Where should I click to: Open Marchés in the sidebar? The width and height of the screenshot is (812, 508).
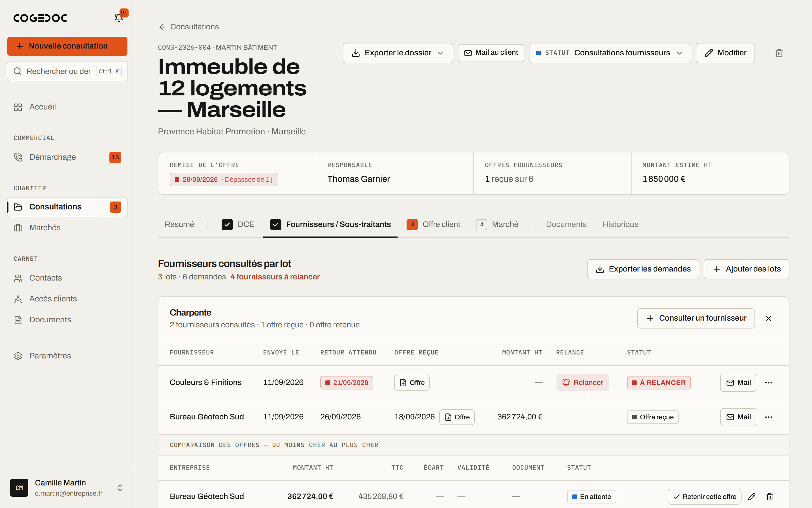[x=67, y=227]
